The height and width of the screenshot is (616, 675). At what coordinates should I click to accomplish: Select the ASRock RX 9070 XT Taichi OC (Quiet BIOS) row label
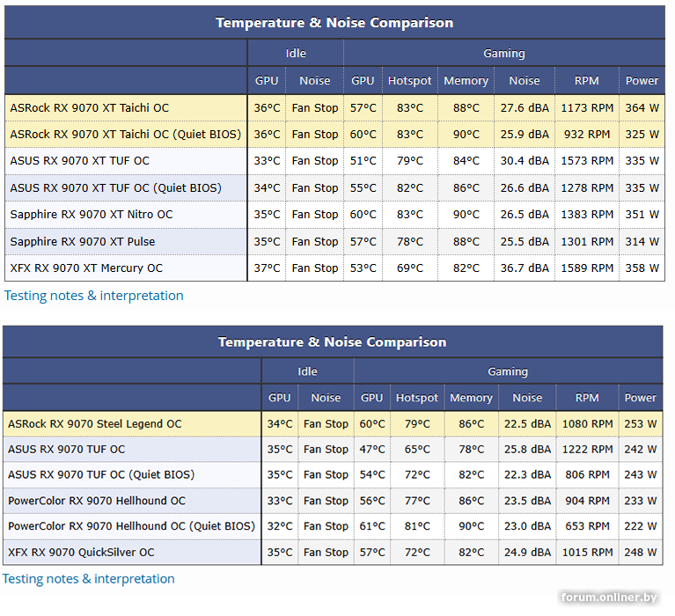(114, 135)
